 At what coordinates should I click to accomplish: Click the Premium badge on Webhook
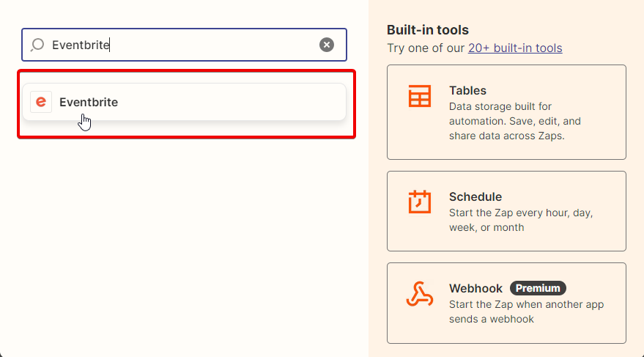[x=538, y=288]
